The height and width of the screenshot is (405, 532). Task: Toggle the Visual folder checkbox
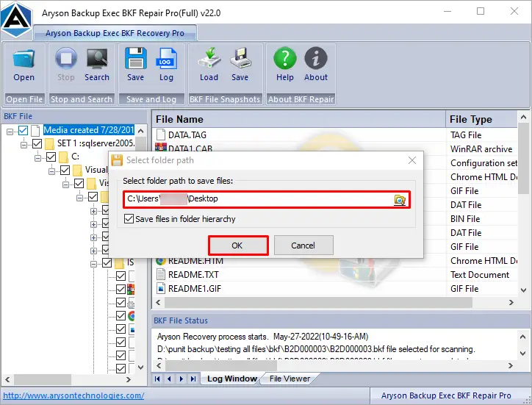pyautogui.click(x=65, y=170)
